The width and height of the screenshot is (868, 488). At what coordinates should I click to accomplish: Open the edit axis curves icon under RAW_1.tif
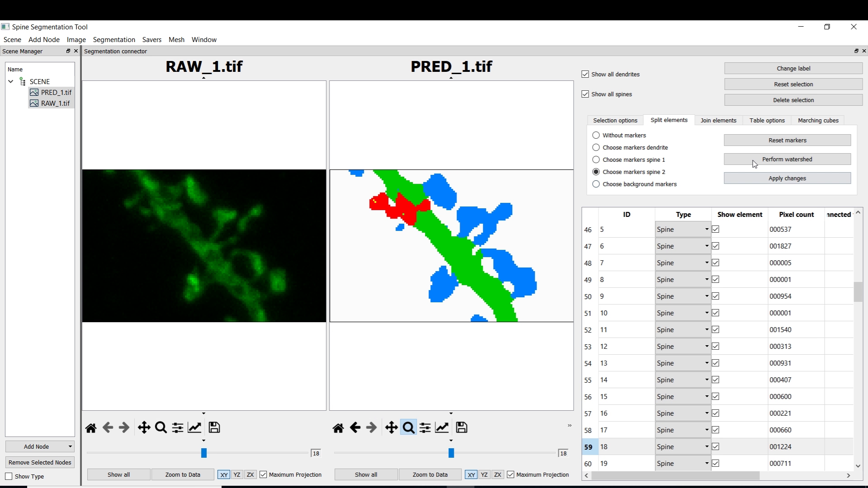point(194,428)
